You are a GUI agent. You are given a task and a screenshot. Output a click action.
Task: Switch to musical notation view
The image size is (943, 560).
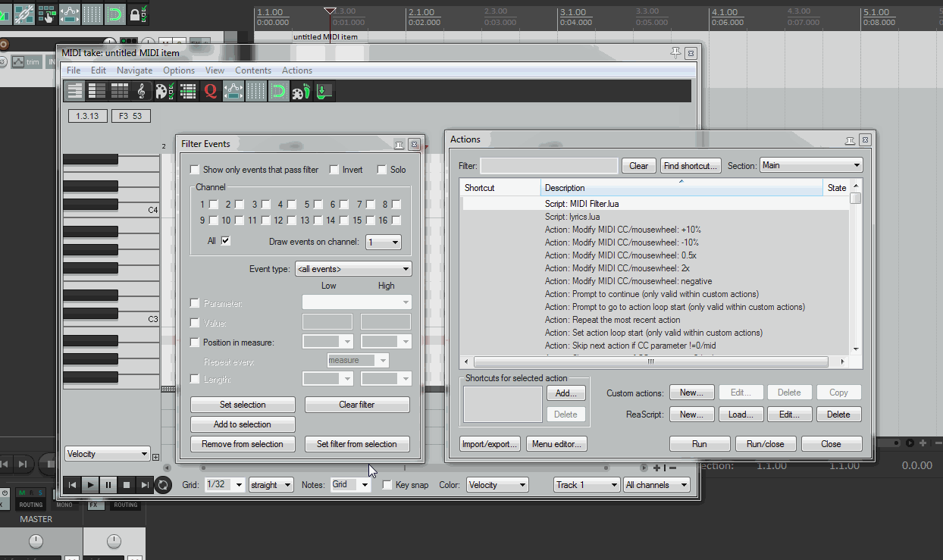click(141, 91)
